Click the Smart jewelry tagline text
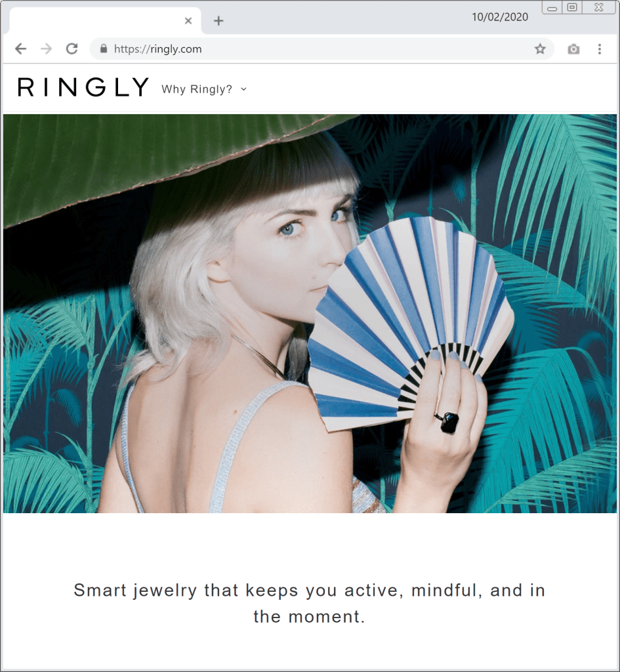Image resolution: width=620 pixels, height=672 pixels. pyautogui.click(x=310, y=604)
